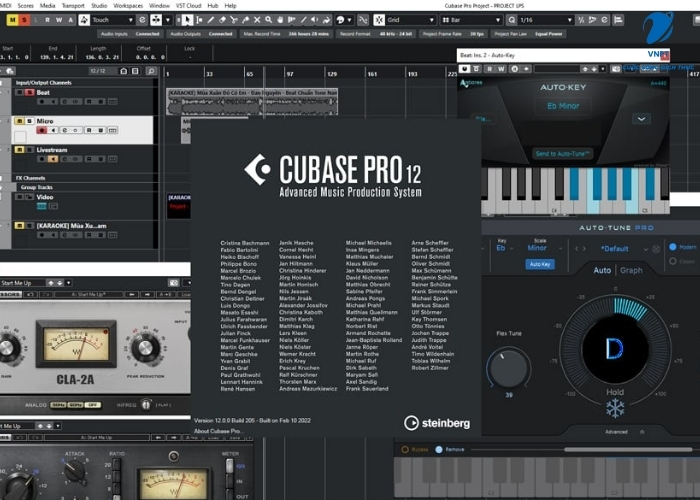Image resolution: width=700 pixels, height=500 pixels.
Task: Open the Grid snap type dropdown
Action: [411, 20]
